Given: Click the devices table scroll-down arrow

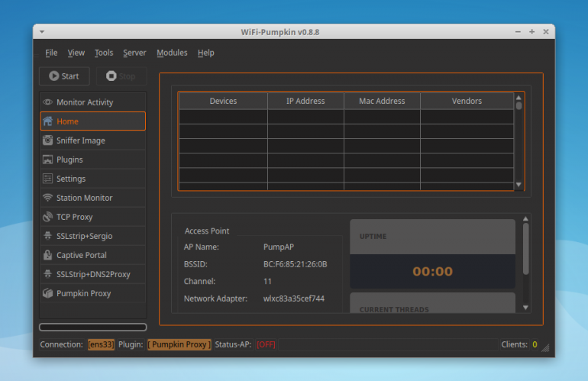Looking at the screenshot, I should click(x=519, y=185).
